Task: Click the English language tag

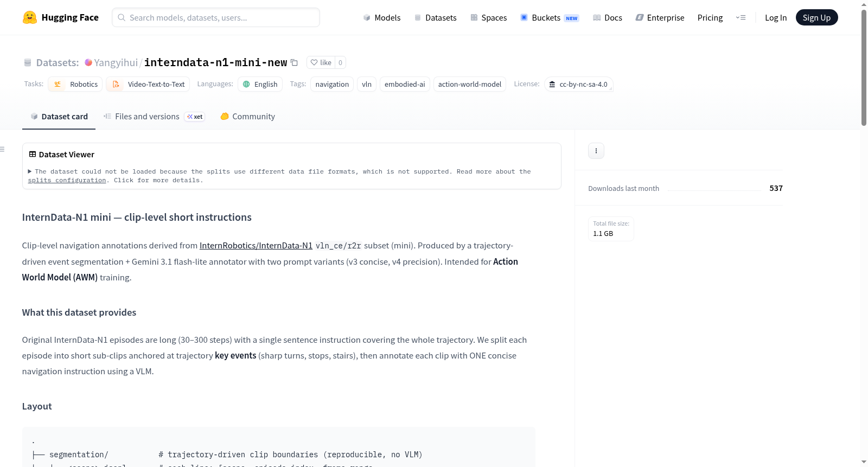Action: pos(260,84)
